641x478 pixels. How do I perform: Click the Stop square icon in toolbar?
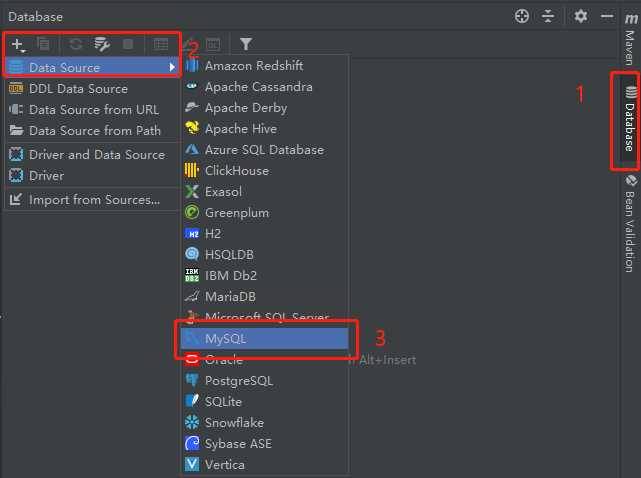coord(128,44)
